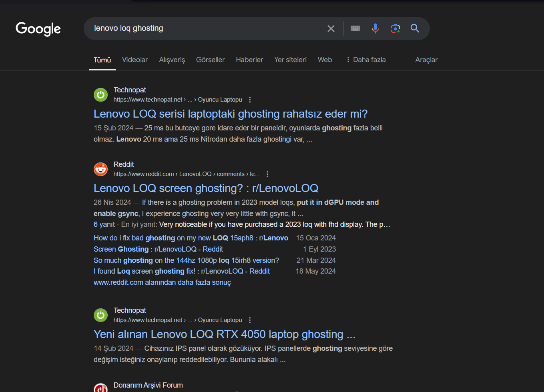Click the Reddit favicon
This screenshot has width=544, height=392.
[x=101, y=169]
